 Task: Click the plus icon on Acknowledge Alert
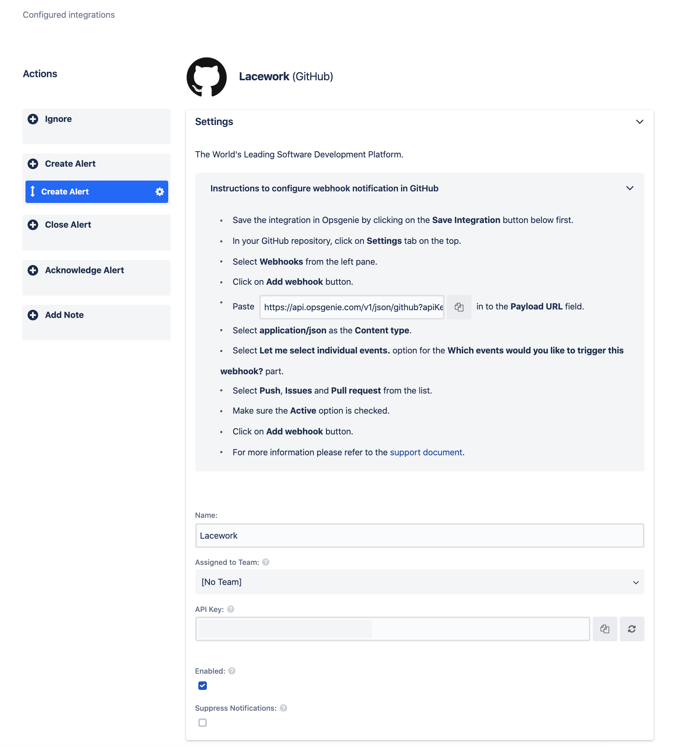[33, 270]
